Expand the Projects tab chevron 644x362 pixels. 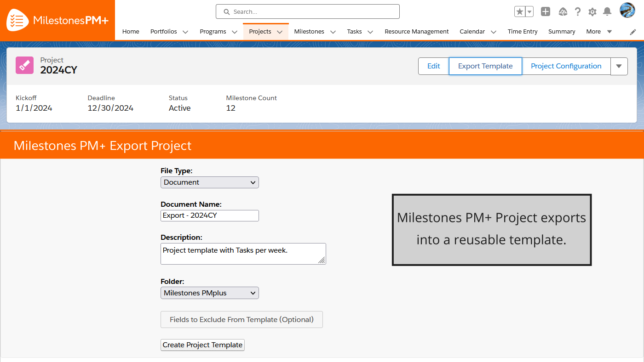pos(280,32)
